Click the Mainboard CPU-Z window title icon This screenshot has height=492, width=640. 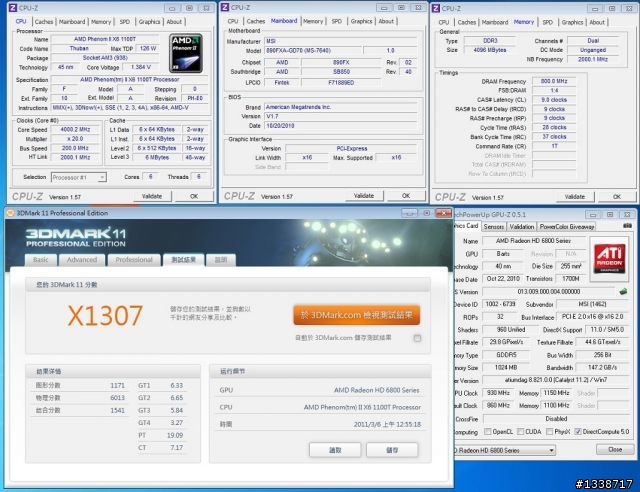[x=225, y=7]
